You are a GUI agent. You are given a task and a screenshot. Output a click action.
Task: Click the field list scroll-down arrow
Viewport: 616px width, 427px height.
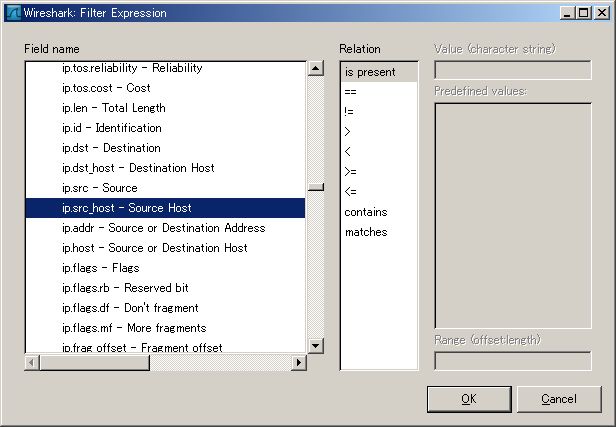[x=315, y=346]
